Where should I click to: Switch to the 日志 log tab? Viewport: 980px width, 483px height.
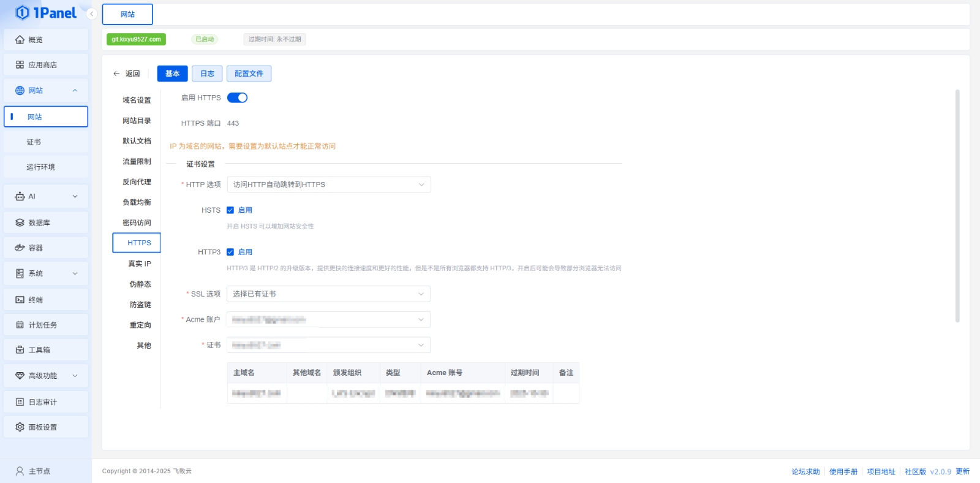207,74
